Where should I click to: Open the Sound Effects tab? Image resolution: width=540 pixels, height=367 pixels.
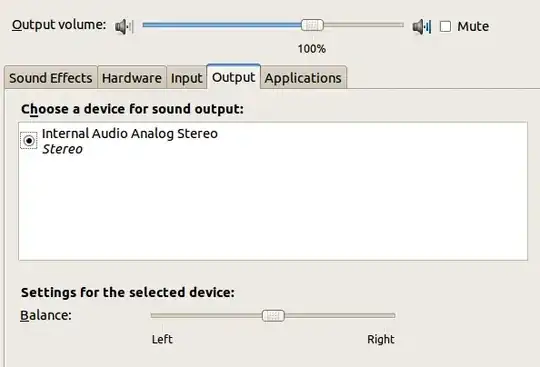pos(51,78)
